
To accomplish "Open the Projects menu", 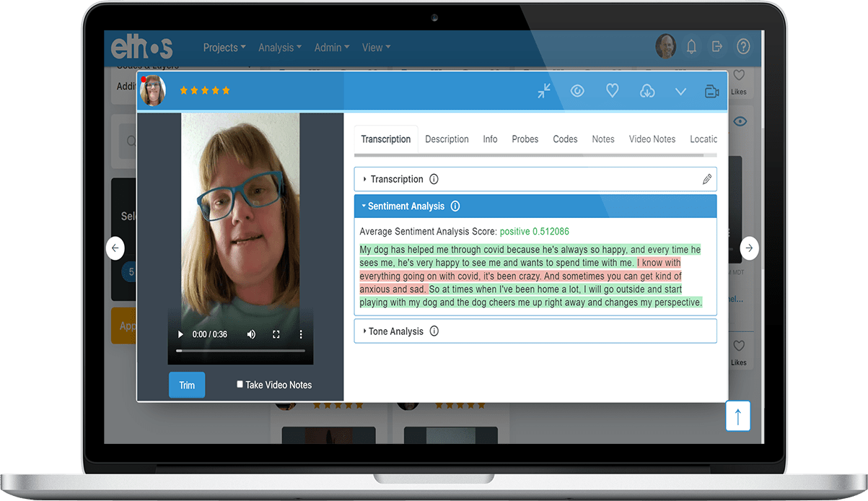I will click(x=224, y=48).
